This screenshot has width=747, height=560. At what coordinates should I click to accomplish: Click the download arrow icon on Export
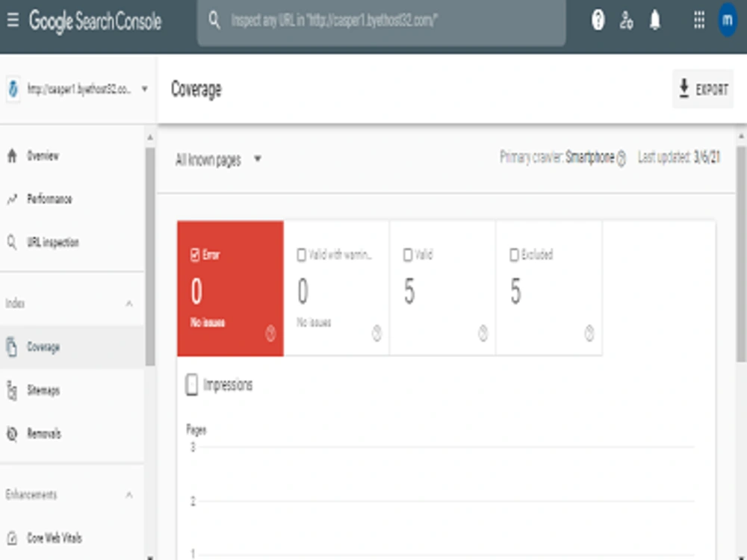point(684,89)
